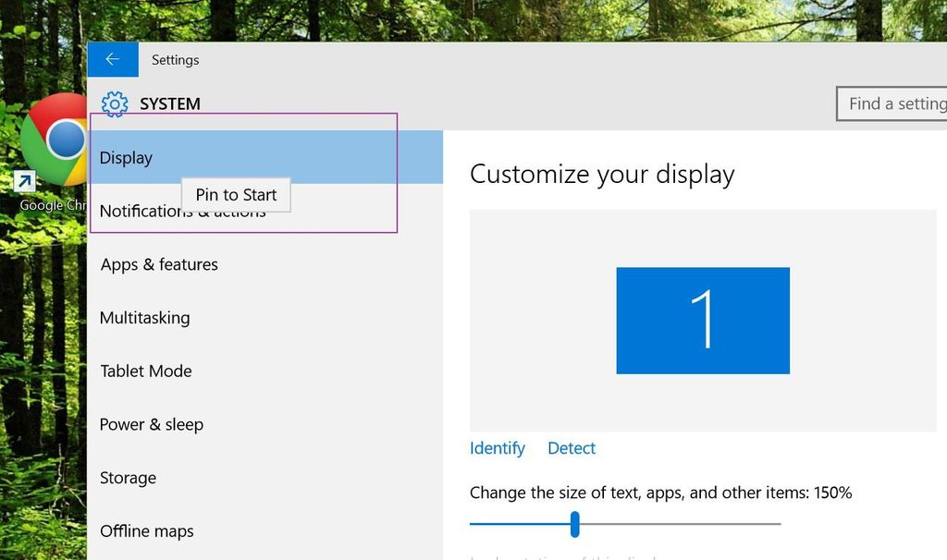Open Apps & features settings
Image resolution: width=947 pixels, height=560 pixels.
click(159, 264)
